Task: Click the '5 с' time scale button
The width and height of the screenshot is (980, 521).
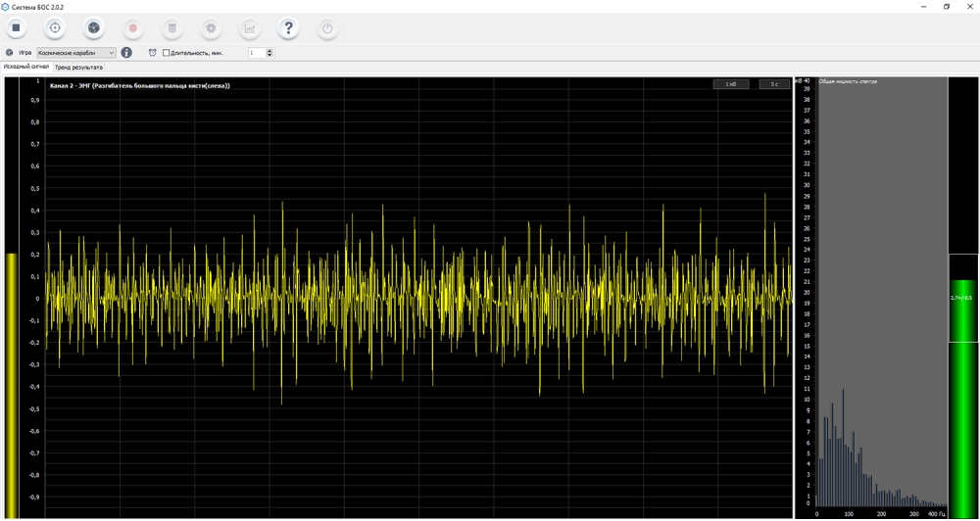Action: pos(774,85)
